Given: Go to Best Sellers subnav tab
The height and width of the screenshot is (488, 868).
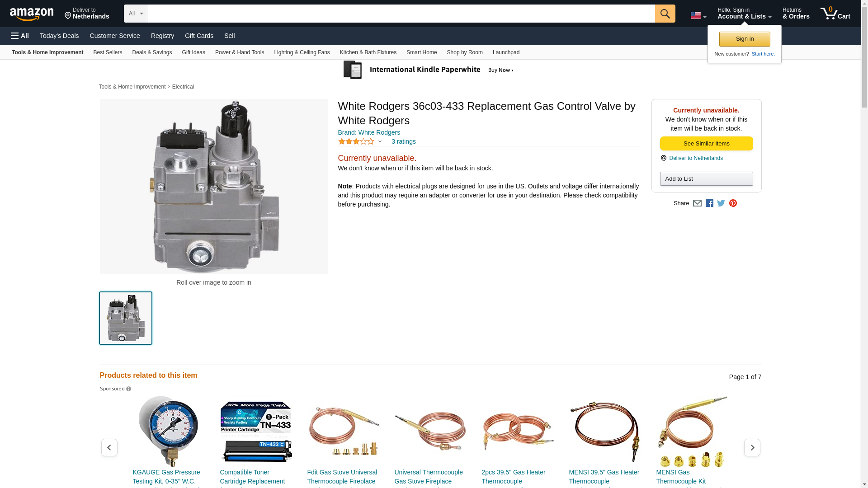Looking at the screenshot, I should pos(108,52).
